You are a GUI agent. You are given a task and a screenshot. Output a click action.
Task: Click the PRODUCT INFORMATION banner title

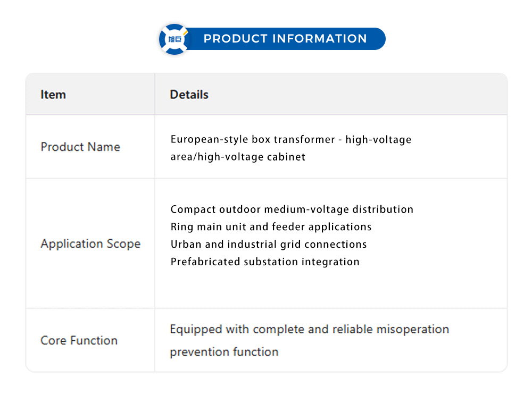coord(285,39)
